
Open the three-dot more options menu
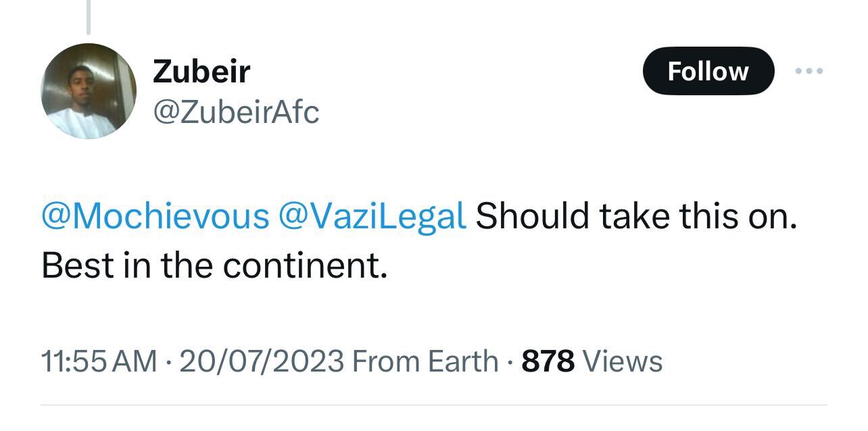[809, 71]
